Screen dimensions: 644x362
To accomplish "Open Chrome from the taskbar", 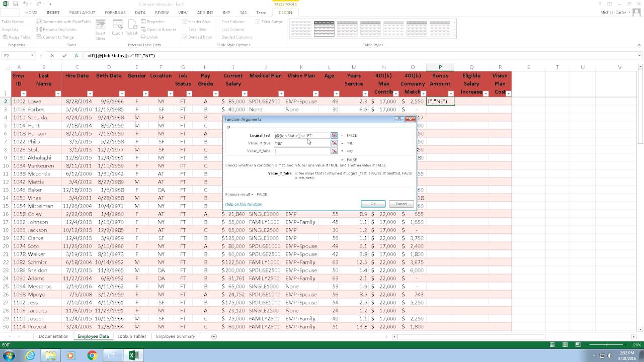I will coord(92,355).
